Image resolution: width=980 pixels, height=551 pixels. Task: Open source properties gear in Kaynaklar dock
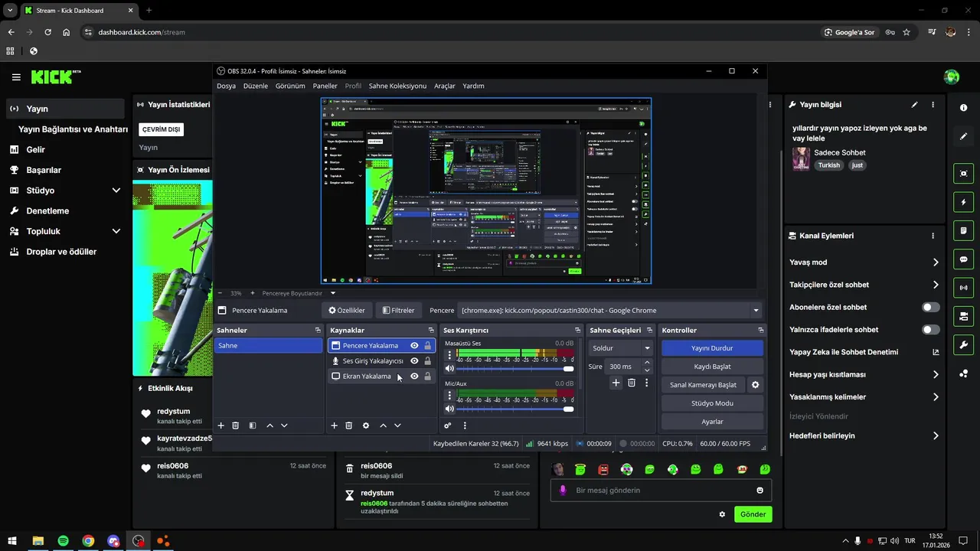pyautogui.click(x=366, y=425)
